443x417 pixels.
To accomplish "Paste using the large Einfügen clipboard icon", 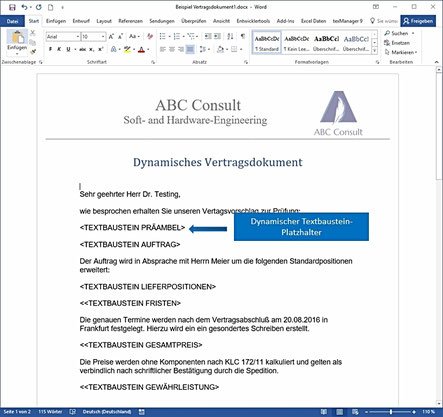I will [x=17, y=37].
